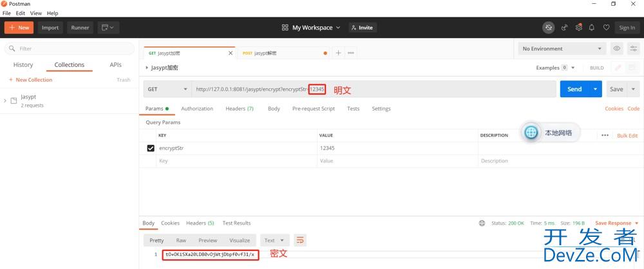
Task: Open the My Workspace switcher
Action: click(x=311, y=28)
